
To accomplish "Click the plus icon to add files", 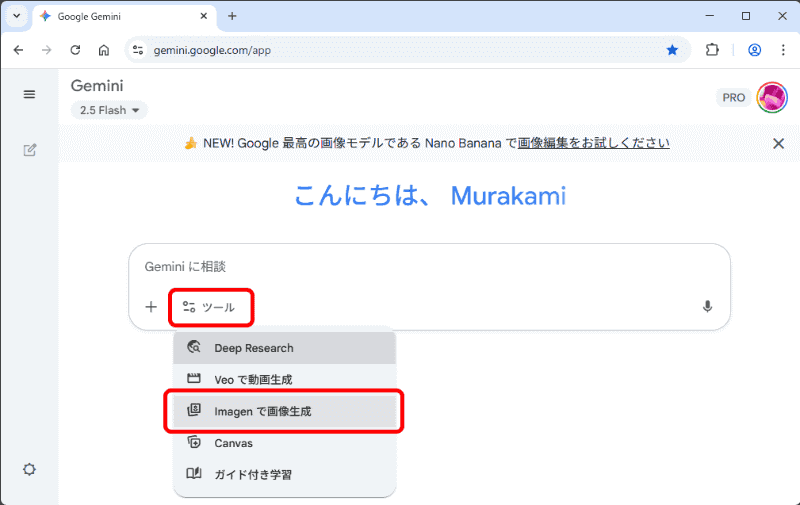I will tap(151, 307).
